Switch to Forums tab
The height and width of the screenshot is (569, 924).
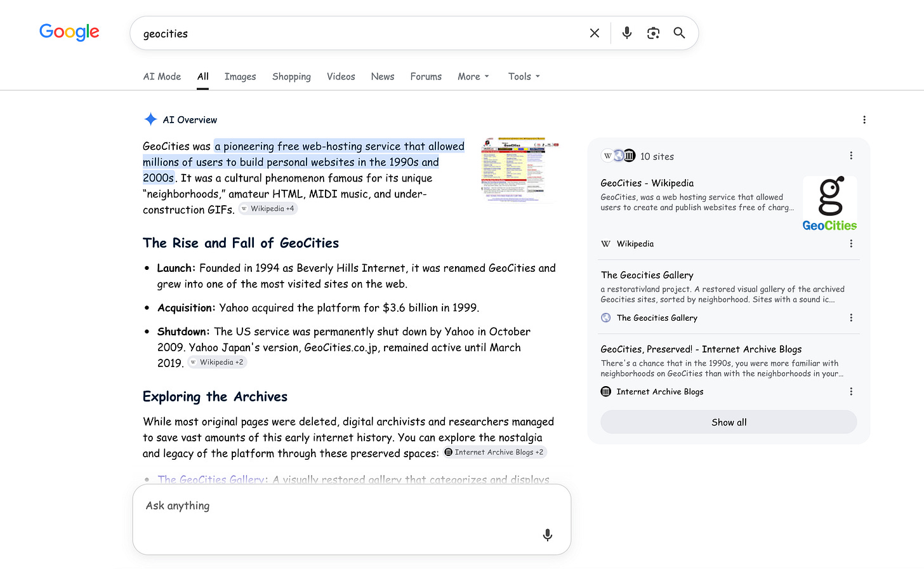coord(426,76)
